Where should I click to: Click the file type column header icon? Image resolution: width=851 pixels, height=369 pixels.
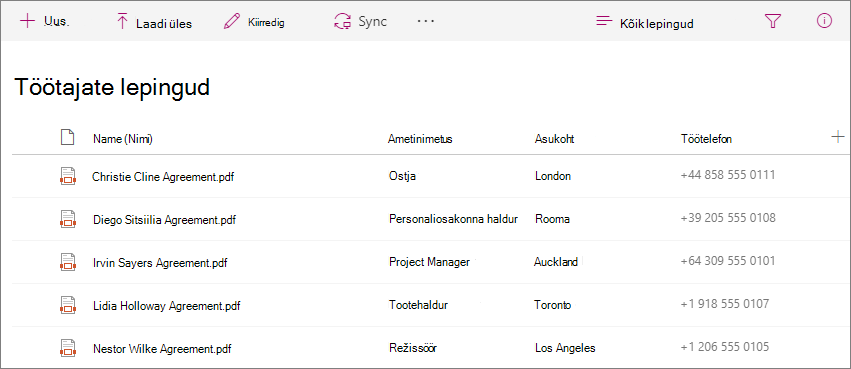tap(67, 138)
